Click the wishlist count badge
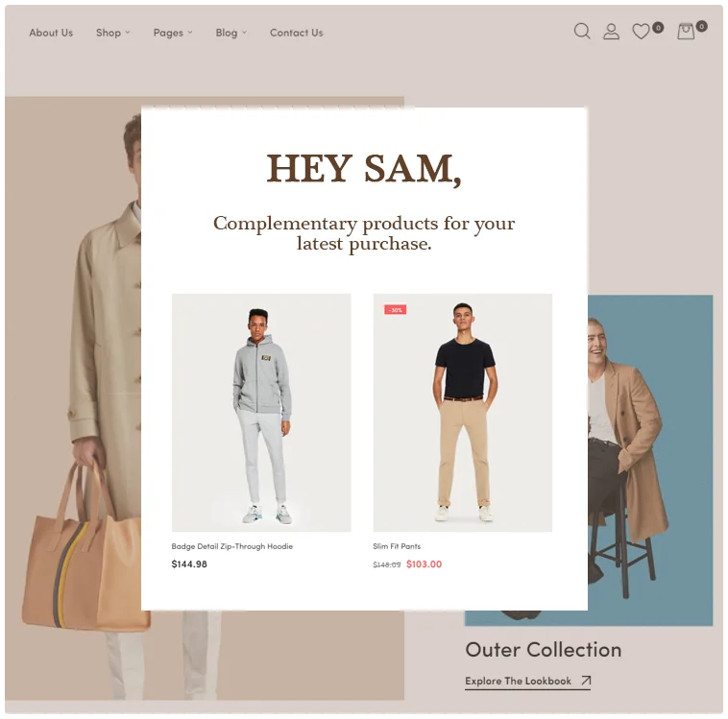The height and width of the screenshot is (719, 728). click(658, 28)
